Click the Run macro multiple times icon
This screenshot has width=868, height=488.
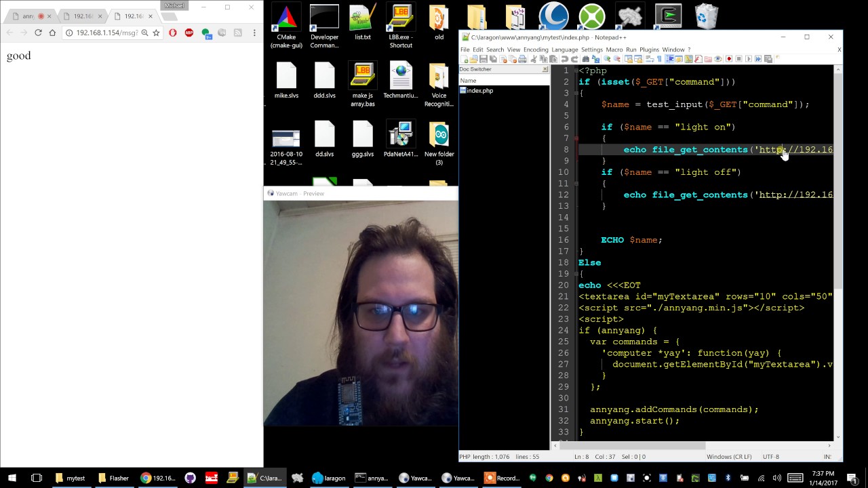tap(758, 59)
